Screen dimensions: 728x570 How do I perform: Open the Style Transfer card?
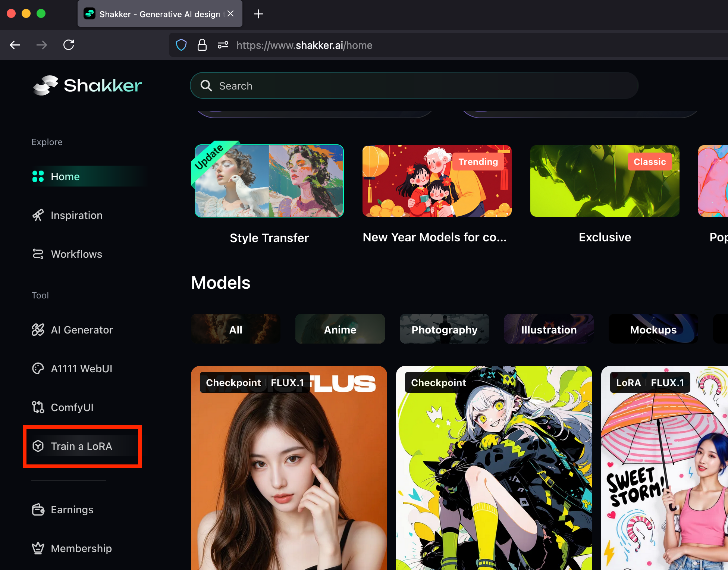[x=269, y=181]
